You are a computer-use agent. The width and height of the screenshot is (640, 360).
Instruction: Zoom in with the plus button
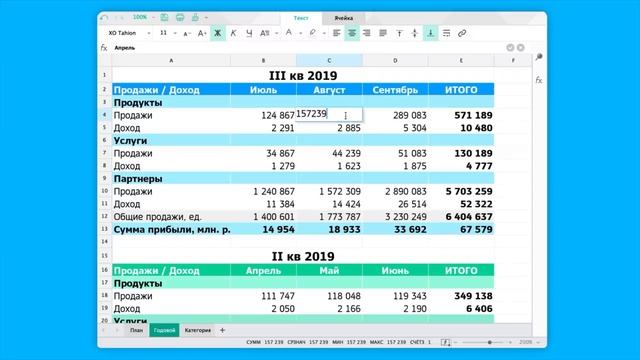coord(510,342)
